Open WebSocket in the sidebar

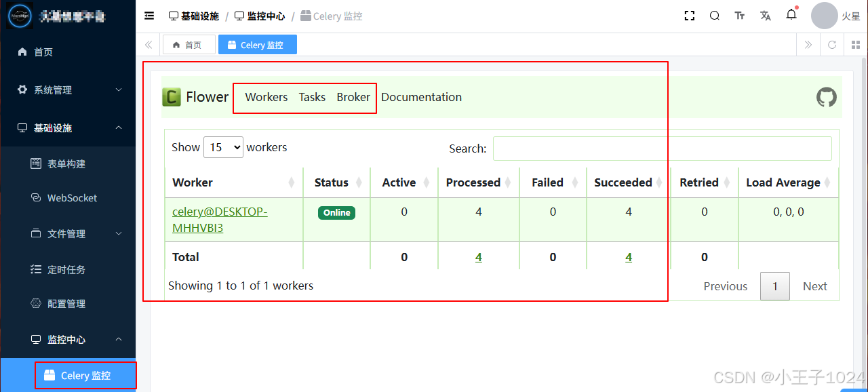coord(68,198)
